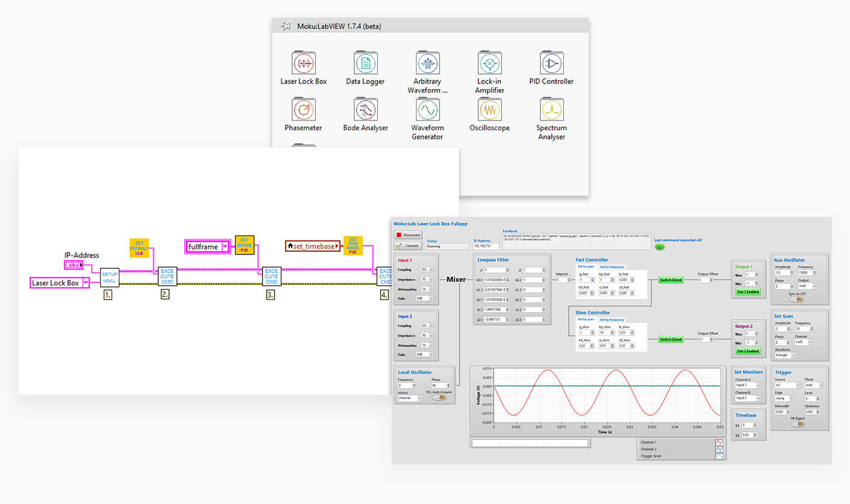Launch the Lock-in Amplifier icon
The image size is (850, 504).
coord(489,64)
